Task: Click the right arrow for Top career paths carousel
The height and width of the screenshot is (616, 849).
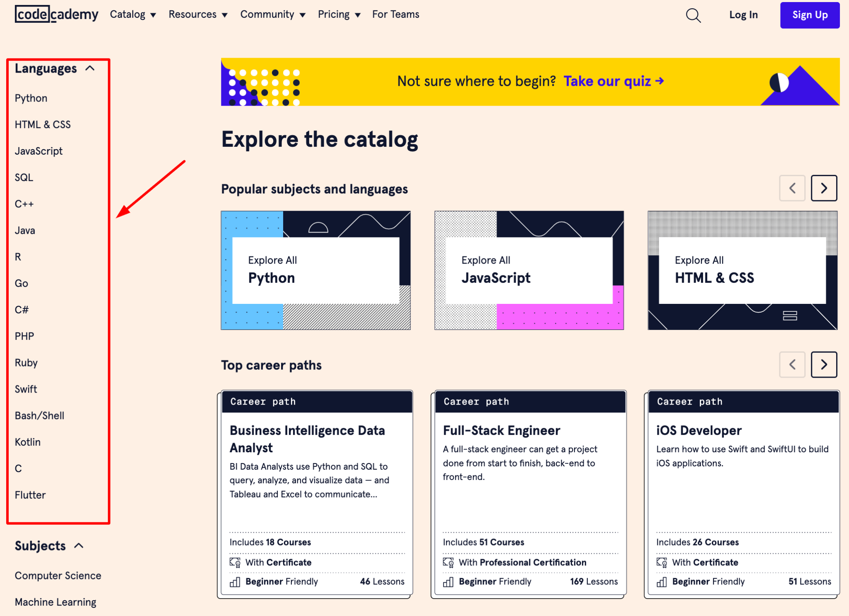Action: (823, 365)
